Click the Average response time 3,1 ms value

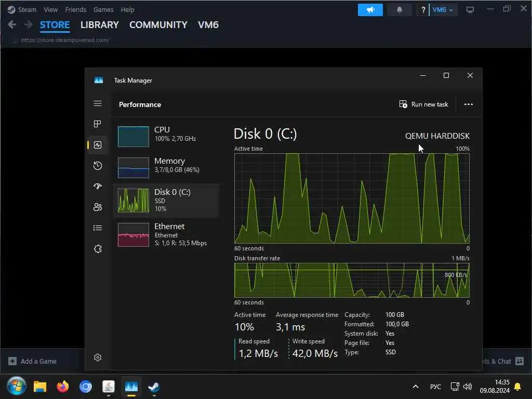(x=290, y=327)
